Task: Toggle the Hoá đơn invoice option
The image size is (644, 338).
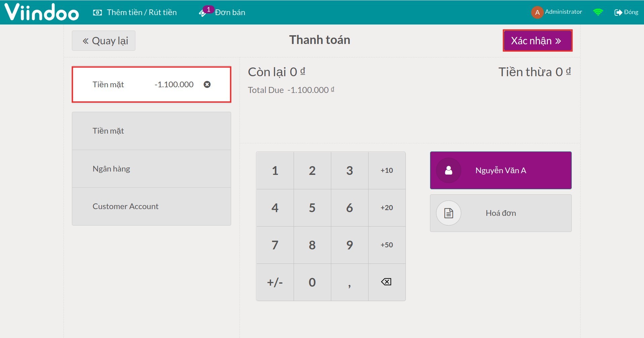Action: (501, 213)
